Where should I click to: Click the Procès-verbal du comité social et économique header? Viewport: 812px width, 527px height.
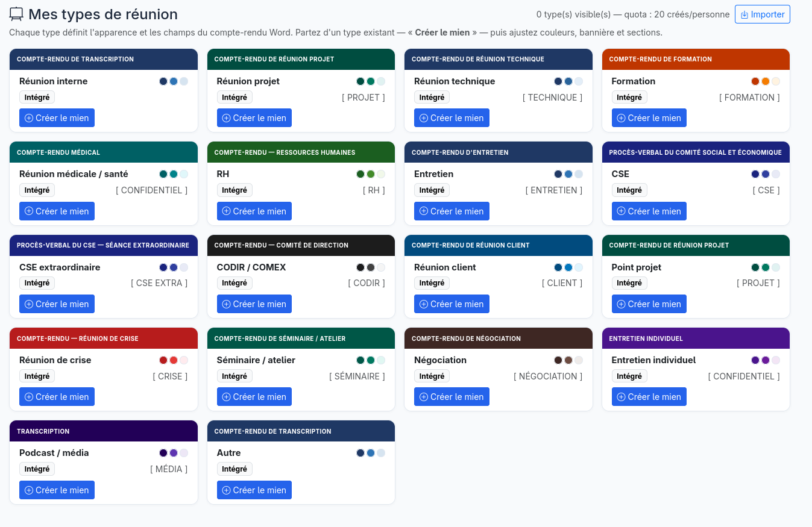[x=696, y=152]
